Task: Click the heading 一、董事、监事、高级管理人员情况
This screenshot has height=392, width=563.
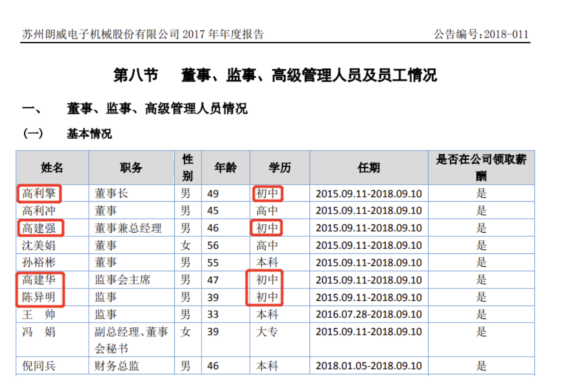Action: pos(135,108)
